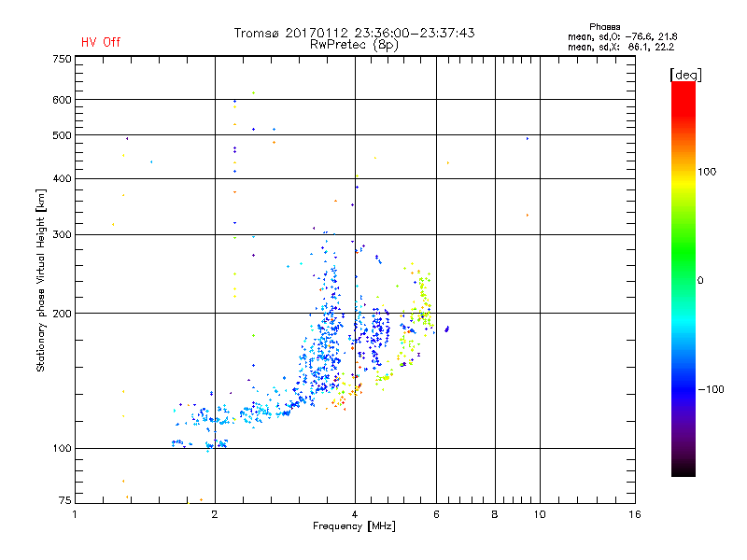Click the x-axis label "1"
Viewport: 747px width, 560px height.
tap(75, 514)
